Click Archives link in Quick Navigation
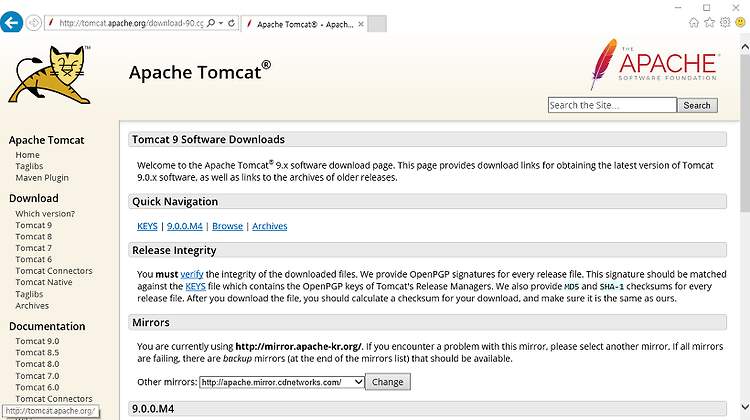This screenshot has width=750, height=420. 270,226
